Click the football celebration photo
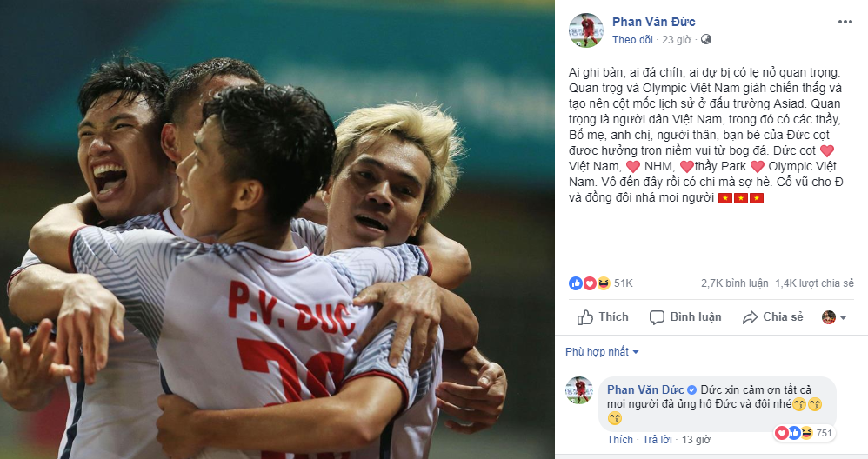868x459 pixels. [277, 229]
